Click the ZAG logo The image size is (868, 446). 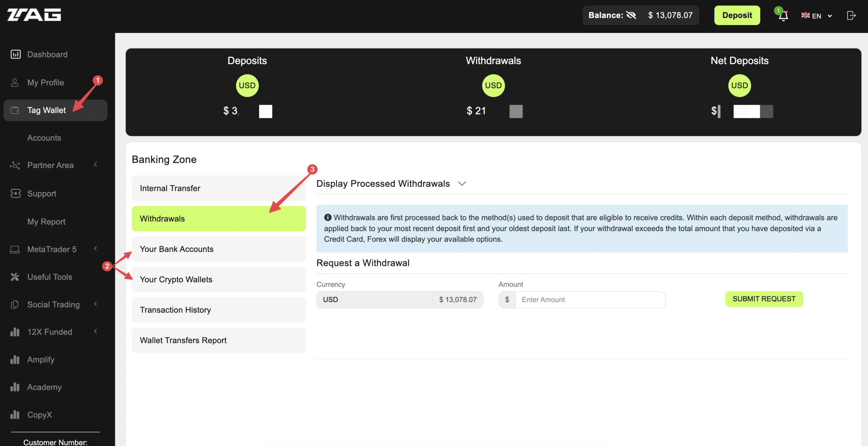tap(34, 15)
